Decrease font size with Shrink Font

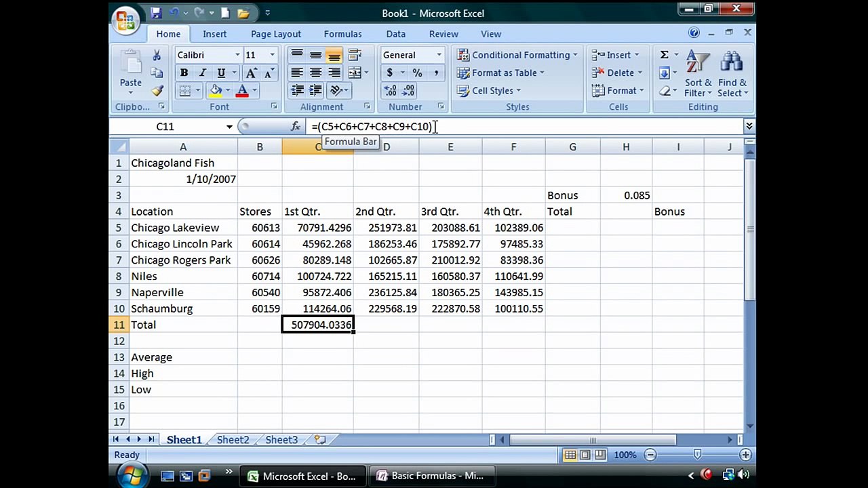click(269, 73)
